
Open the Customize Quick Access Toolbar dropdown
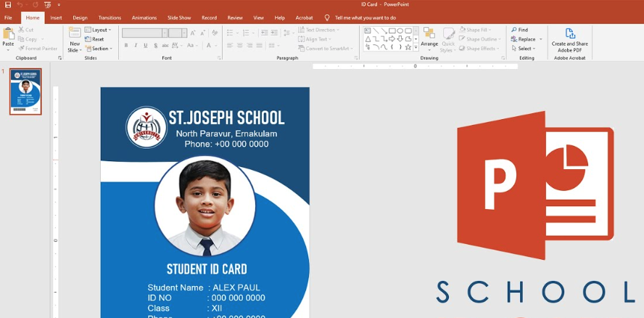tap(59, 5)
